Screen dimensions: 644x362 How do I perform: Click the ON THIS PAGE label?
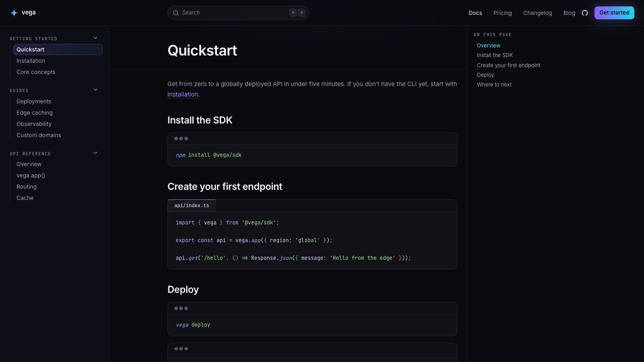coord(493,35)
